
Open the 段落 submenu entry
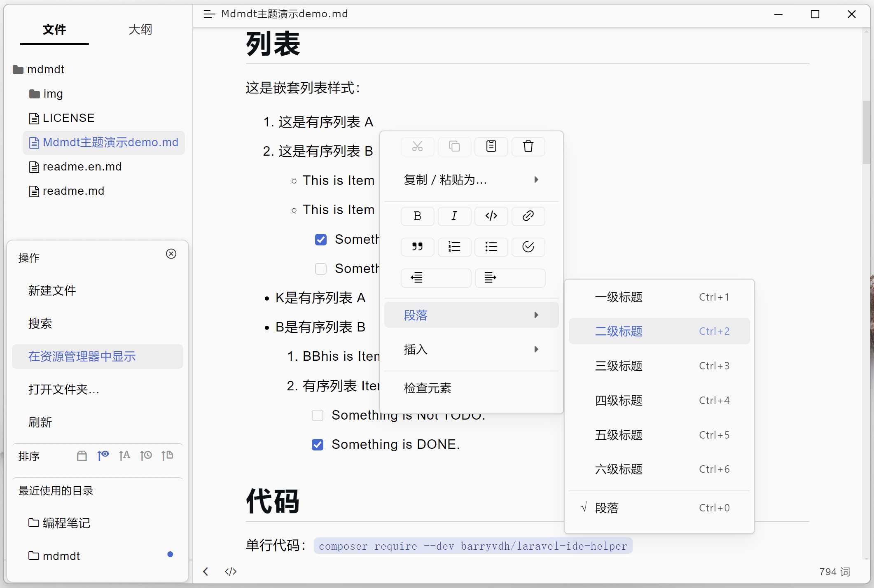click(x=471, y=315)
